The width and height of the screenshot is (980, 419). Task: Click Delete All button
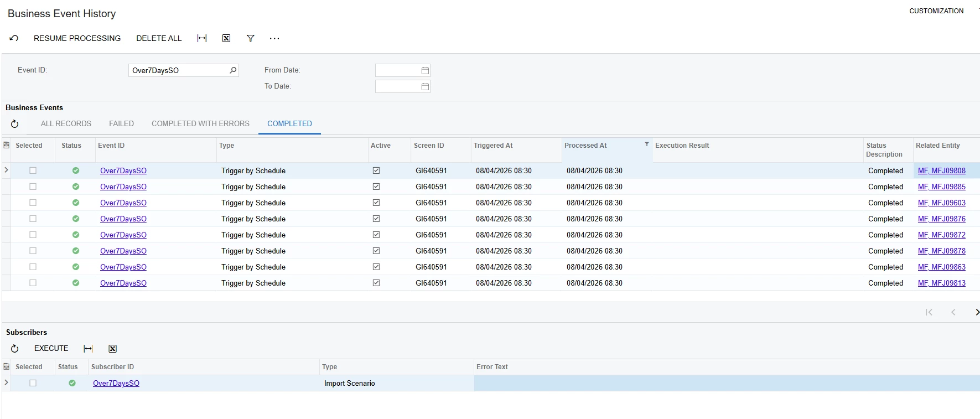[x=159, y=38]
